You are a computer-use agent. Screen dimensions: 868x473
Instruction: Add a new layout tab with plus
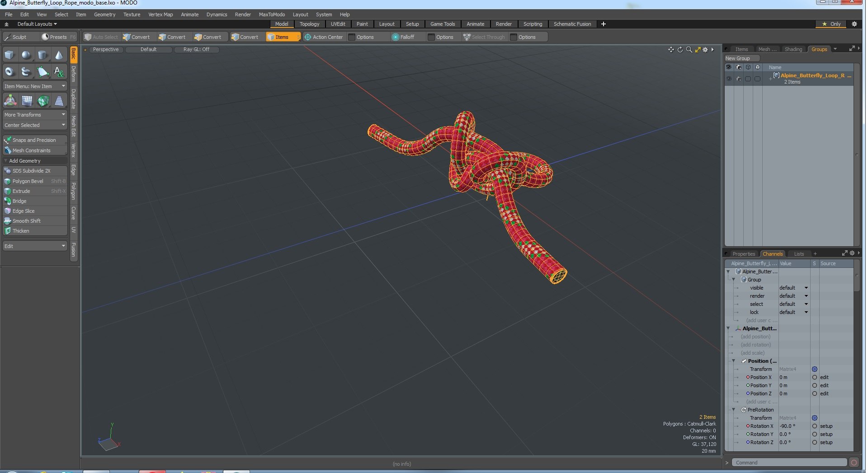click(603, 24)
